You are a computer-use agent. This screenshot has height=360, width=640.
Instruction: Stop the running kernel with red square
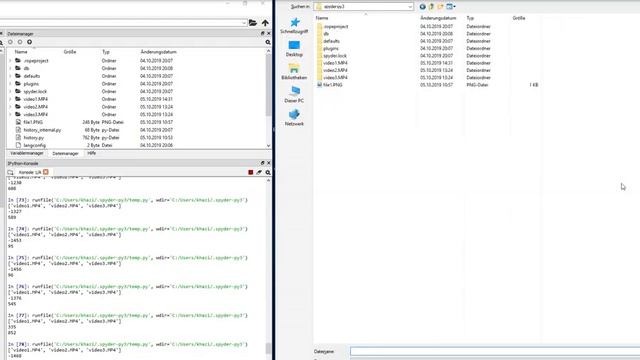(251, 173)
